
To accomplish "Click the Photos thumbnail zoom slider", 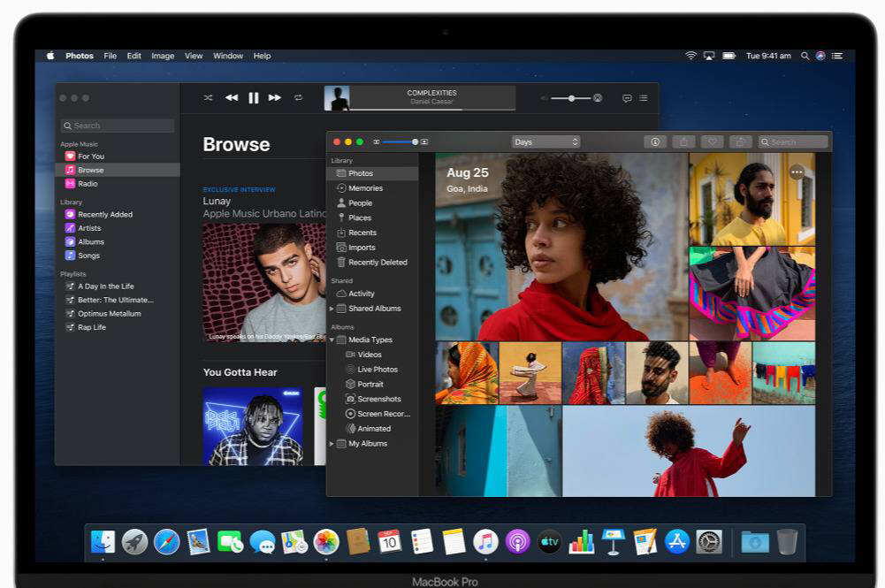I will (x=400, y=142).
